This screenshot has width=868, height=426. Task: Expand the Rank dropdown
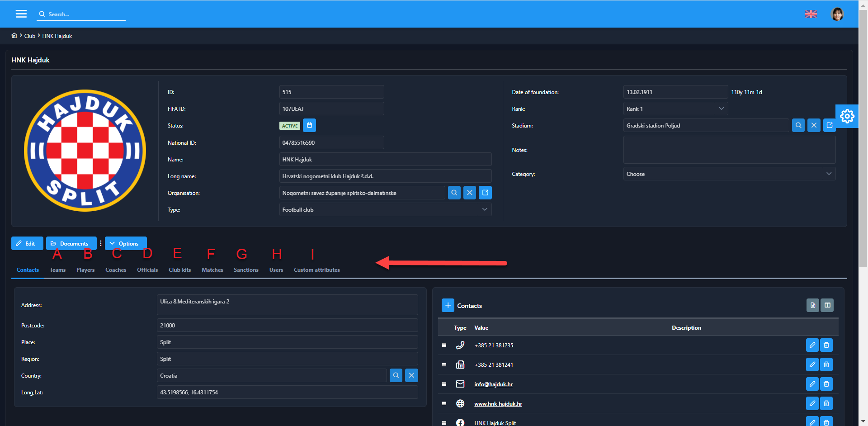point(675,109)
